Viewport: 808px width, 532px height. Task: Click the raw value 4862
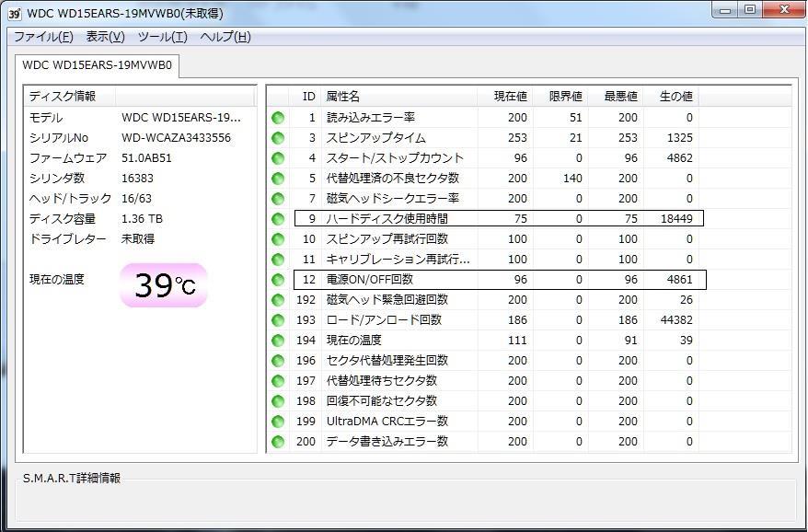click(679, 158)
